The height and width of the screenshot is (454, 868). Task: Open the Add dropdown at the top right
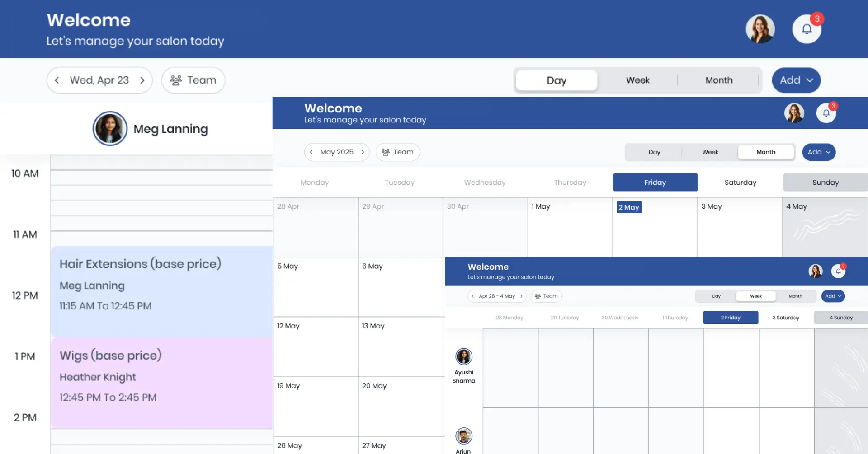click(x=796, y=80)
